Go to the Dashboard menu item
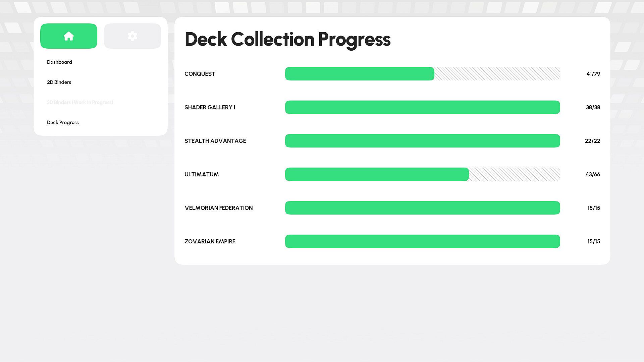Screen dimensions: 644x362 59,62
